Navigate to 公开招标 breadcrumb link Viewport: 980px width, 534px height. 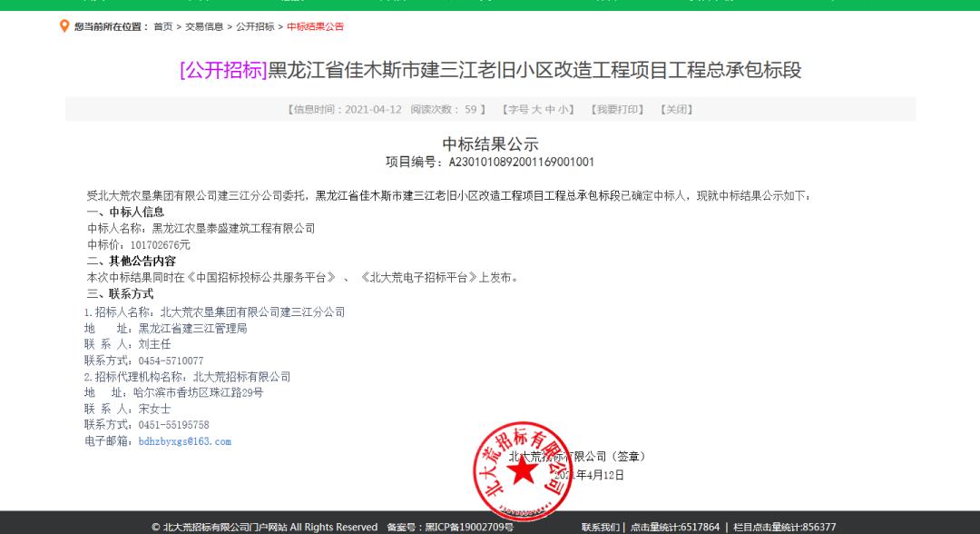click(255, 27)
